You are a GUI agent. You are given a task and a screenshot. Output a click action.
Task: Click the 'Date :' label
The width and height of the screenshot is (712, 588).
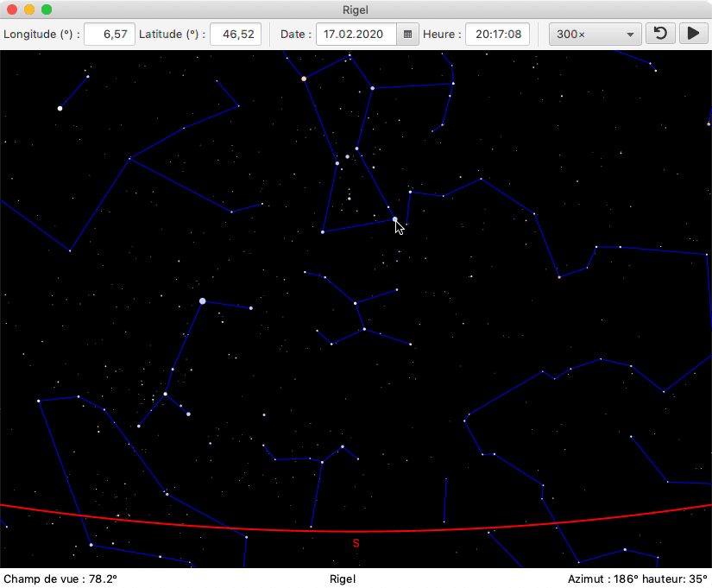click(x=296, y=34)
